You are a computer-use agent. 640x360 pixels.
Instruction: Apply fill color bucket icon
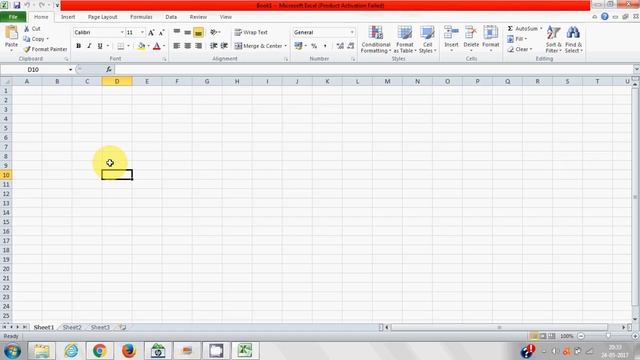141,46
